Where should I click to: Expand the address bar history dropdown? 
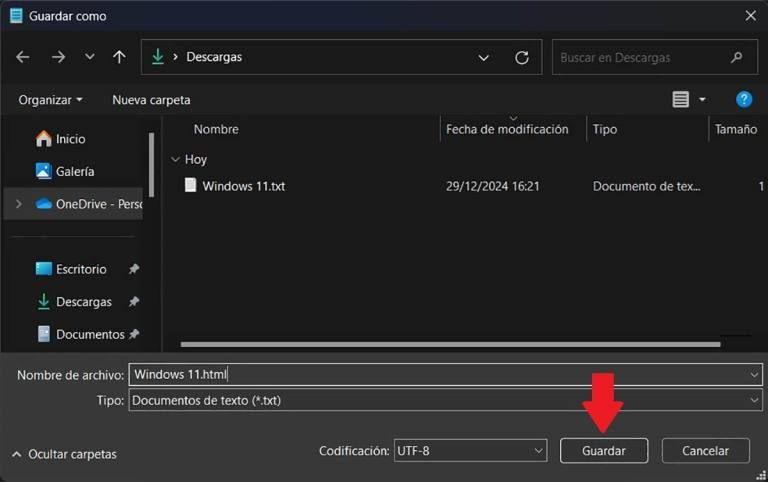pos(483,58)
